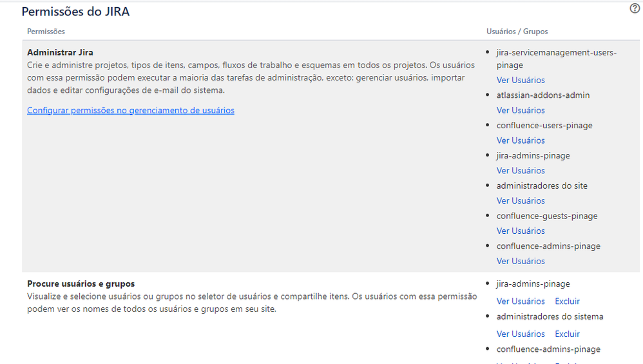Select the administradores do sistema group name
The height and width of the screenshot is (364, 643).
click(550, 316)
